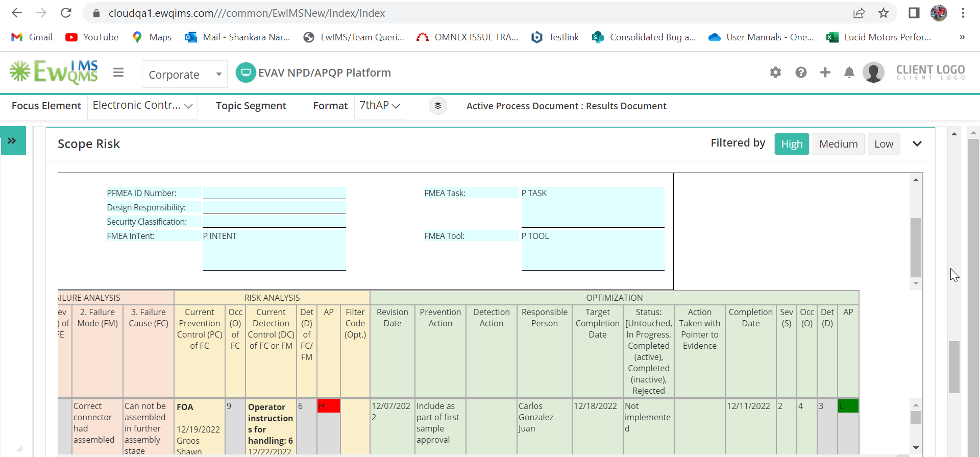980x457 pixels.
Task: Click the '12/18/2022' target date cell
Action: coord(598,426)
